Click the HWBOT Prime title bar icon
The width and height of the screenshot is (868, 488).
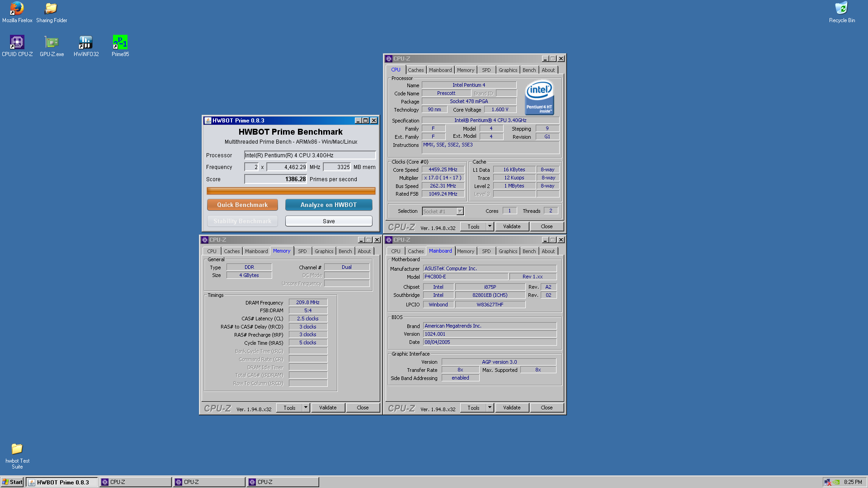click(x=208, y=121)
